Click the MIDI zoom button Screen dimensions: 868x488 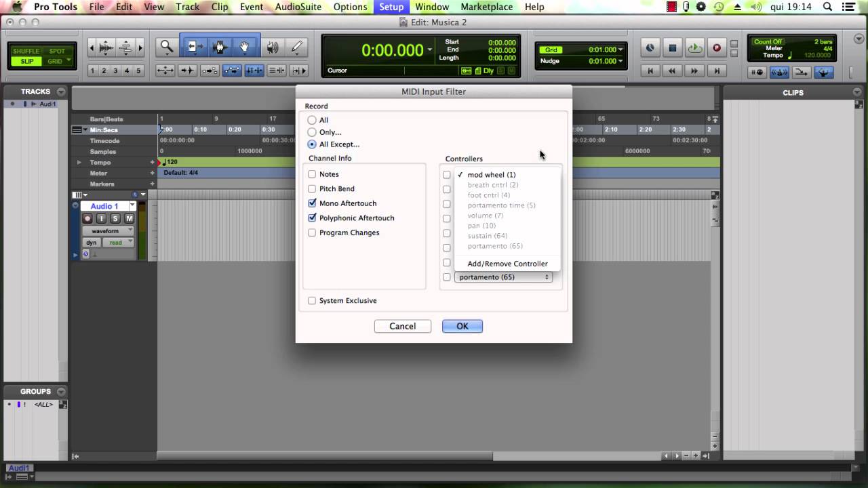point(125,47)
